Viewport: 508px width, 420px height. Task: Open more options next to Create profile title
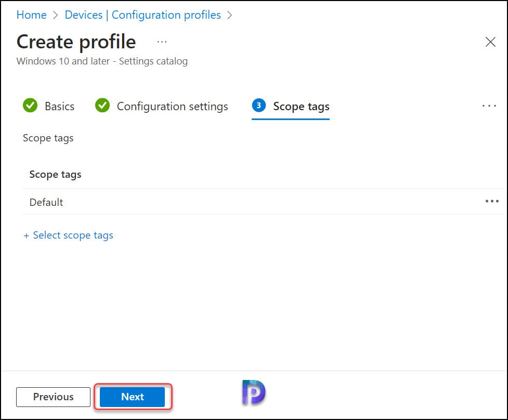point(162,42)
